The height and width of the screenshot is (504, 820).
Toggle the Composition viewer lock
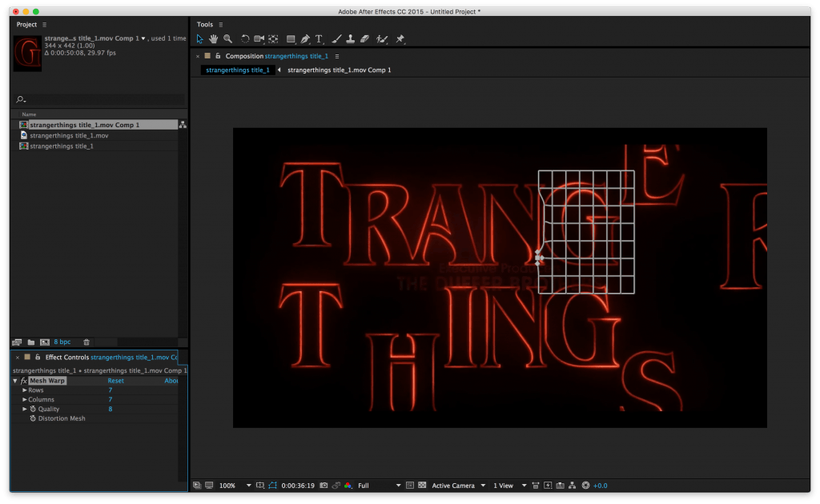(x=218, y=56)
